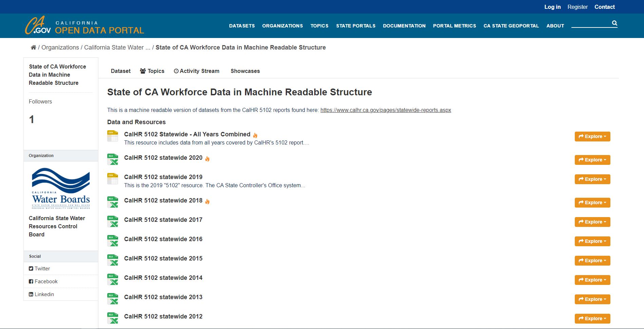Expand Explore for All Years Combined

592,136
